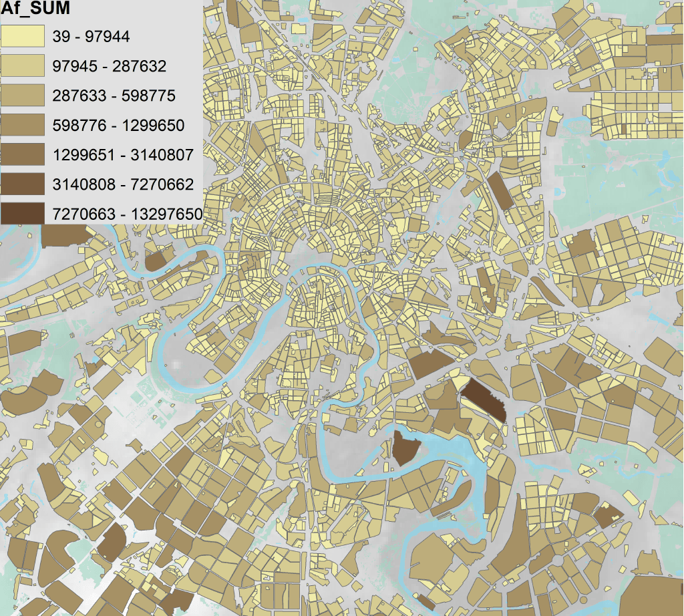
Task: Click the legend label 287633 - 598775
Action: (114, 96)
